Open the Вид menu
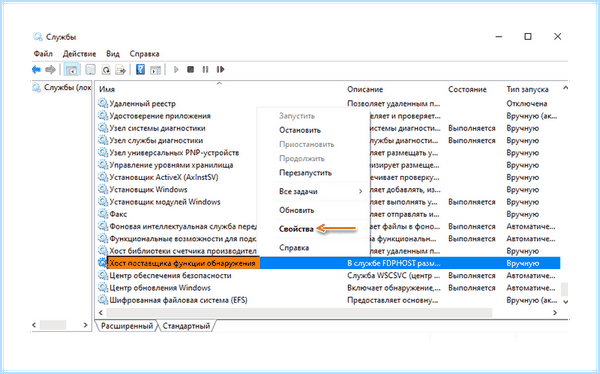This screenshot has width=600, height=374. (x=112, y=54)
